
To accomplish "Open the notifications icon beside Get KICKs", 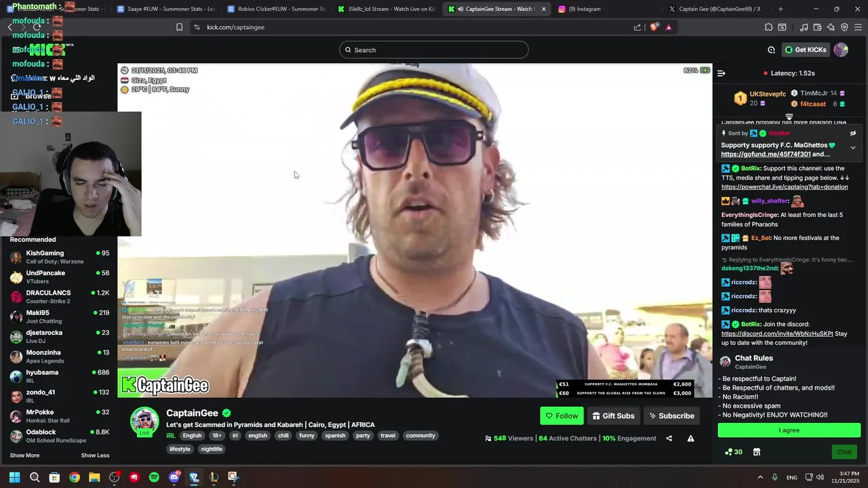I will tap(771, 50).
